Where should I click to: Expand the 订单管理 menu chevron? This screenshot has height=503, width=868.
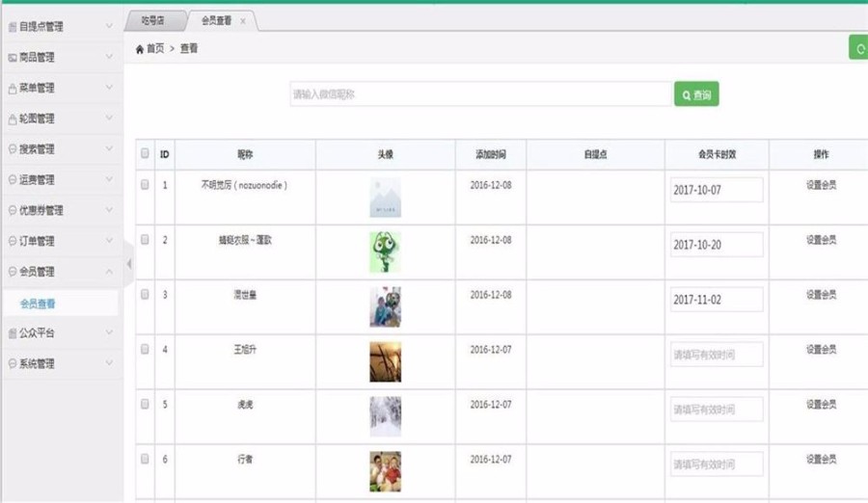tap(109, 241)
